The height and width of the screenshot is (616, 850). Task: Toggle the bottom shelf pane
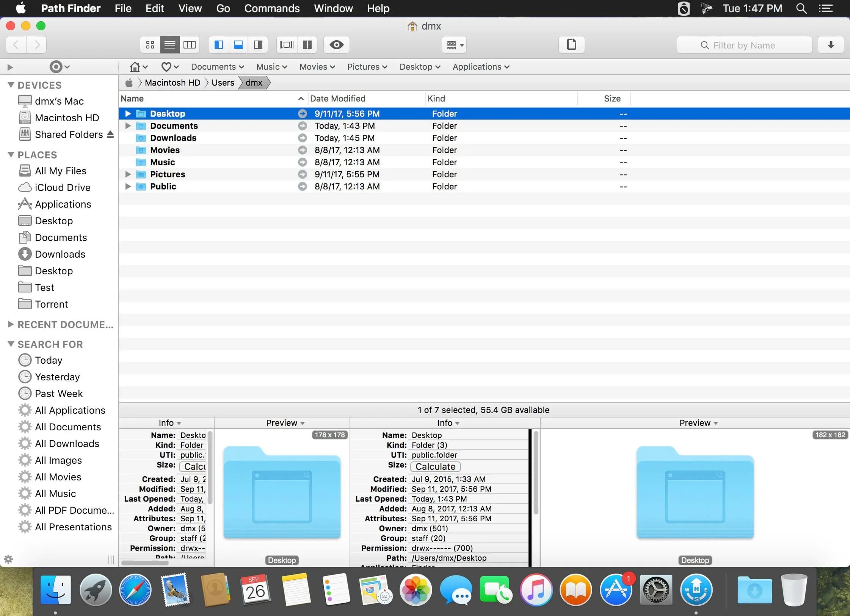click(238, 45)
